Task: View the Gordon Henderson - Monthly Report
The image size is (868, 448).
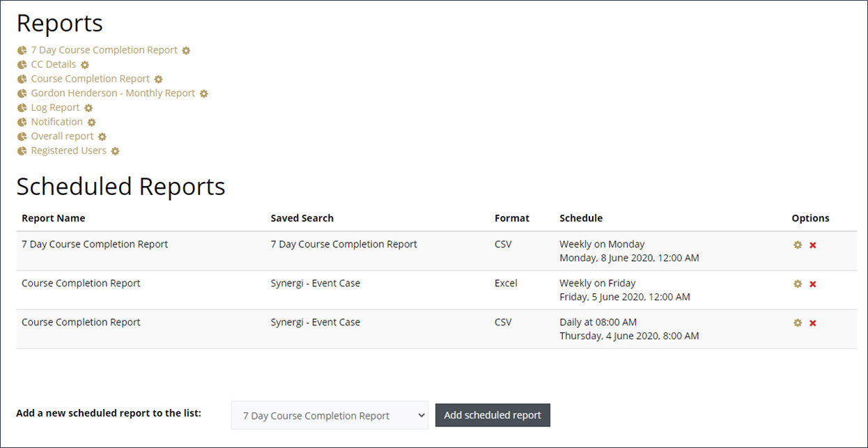Action: (x=113, y=93)
